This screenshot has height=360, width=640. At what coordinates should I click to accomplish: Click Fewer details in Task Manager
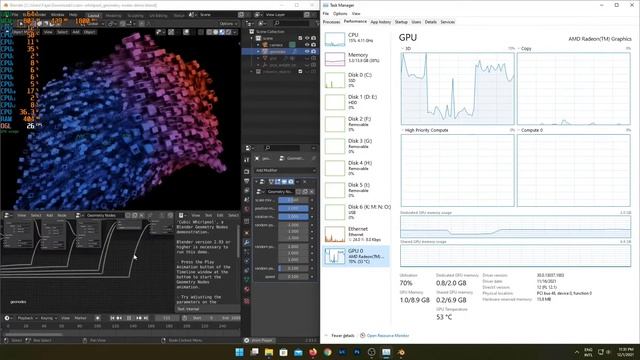[x=342, y=336]
